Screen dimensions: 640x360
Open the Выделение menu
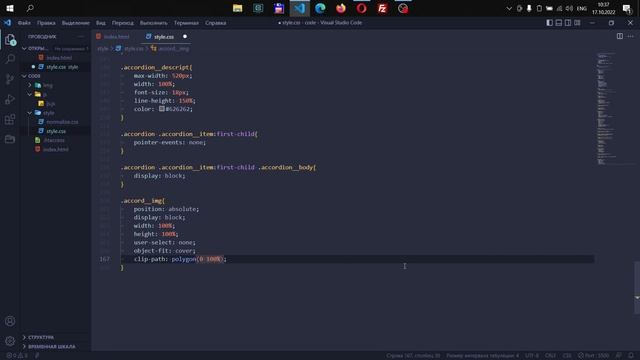point(76,23)
